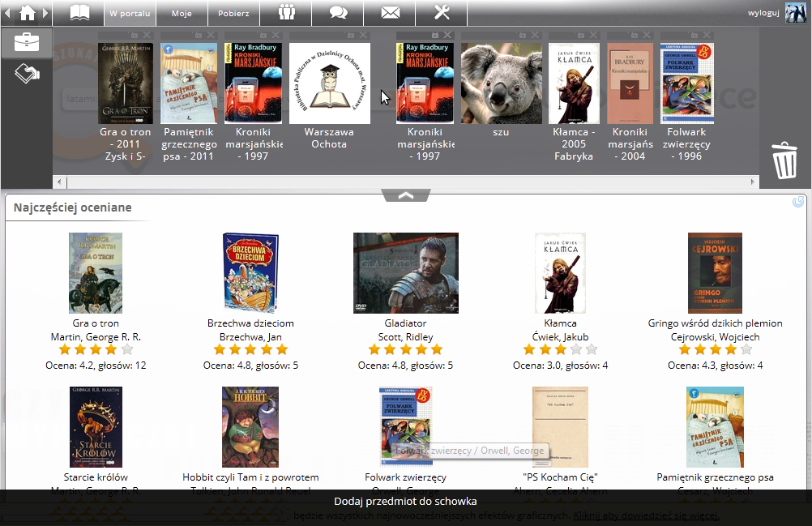Open the wrench and screwdriver tools icon
This screenshot has width=812, height=526.
point(442,12)
